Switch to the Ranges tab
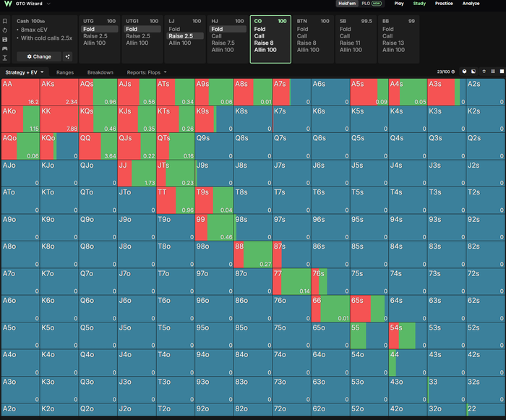 click(65, 72)
